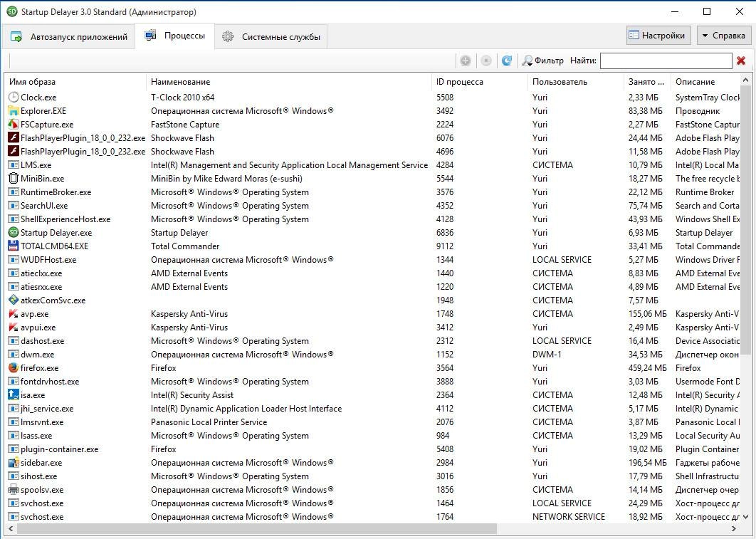Viewport: 756px width, 539px height.
Task: Click the Фильтр button
Action: pyautogui.click(x=543, y=61)
